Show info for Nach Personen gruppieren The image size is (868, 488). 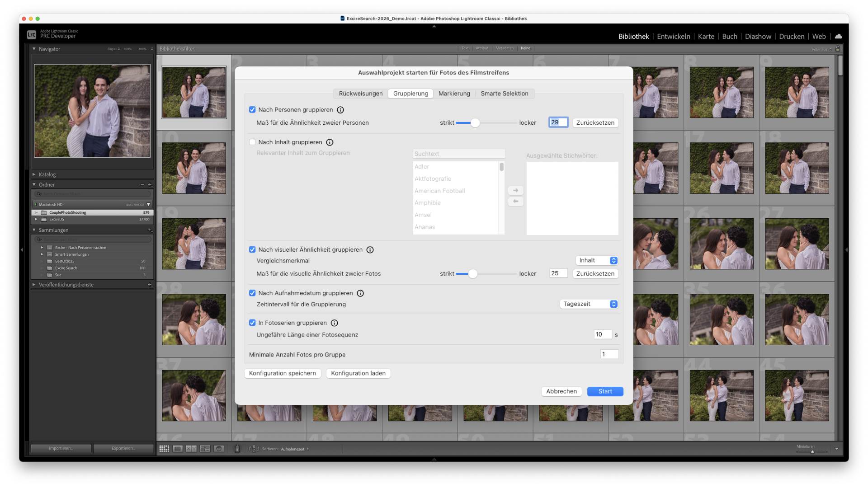340,110
